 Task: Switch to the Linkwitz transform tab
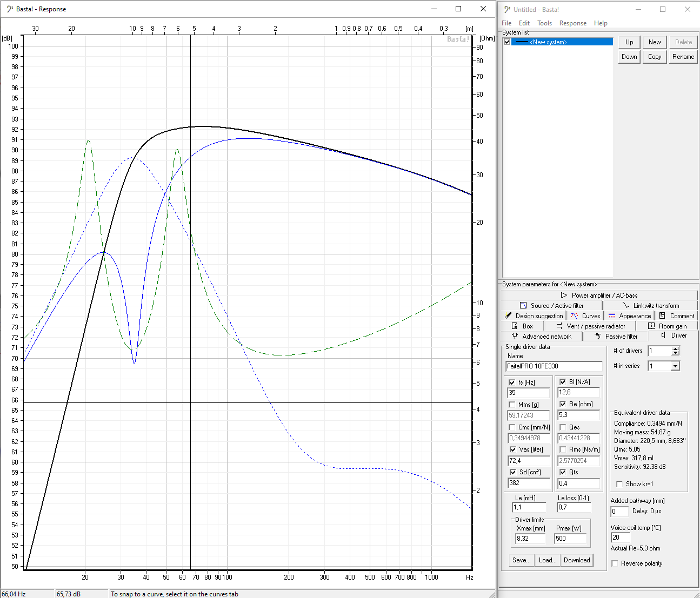click(650, 306)
